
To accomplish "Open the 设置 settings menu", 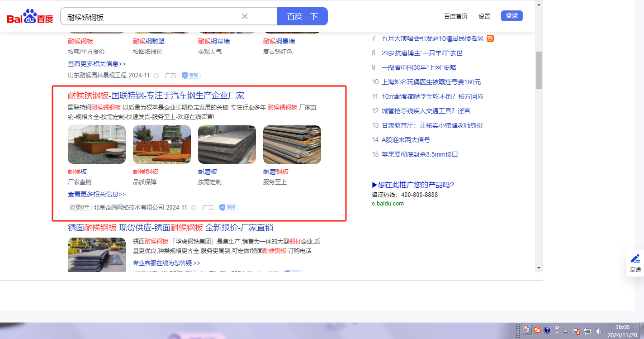I will [x=484, y=16].
